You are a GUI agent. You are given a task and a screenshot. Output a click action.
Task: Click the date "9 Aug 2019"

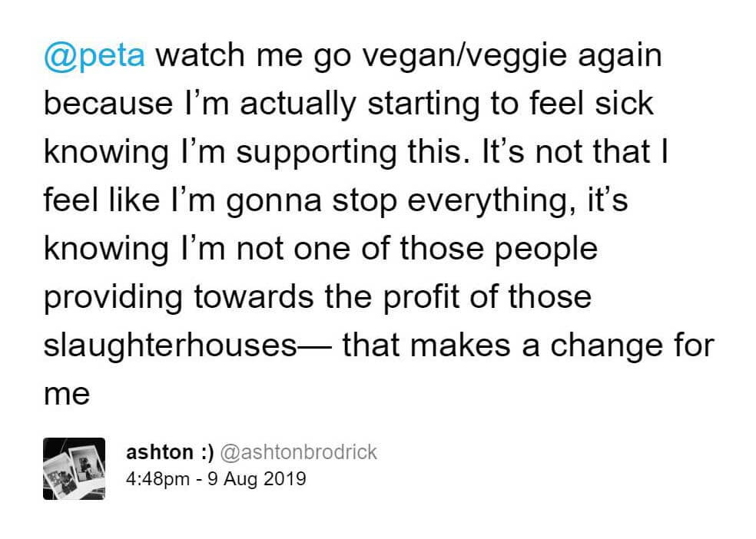[257, 479]
